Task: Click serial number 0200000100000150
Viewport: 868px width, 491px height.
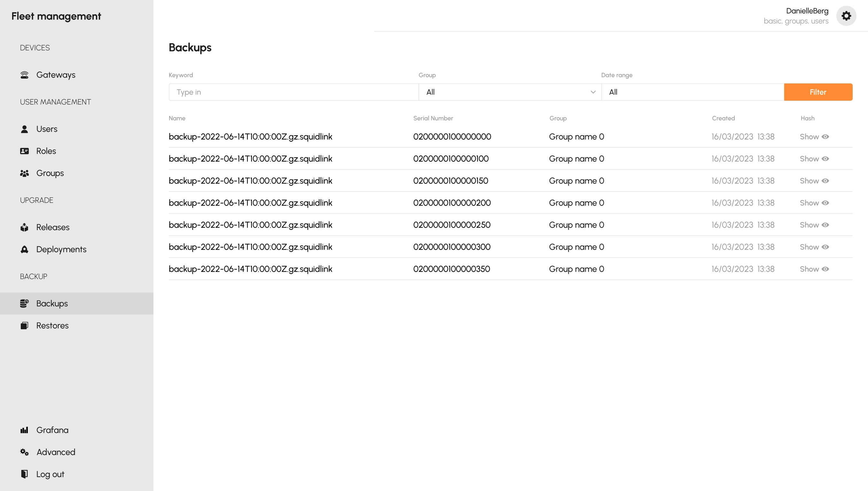Action: point(450,181)
